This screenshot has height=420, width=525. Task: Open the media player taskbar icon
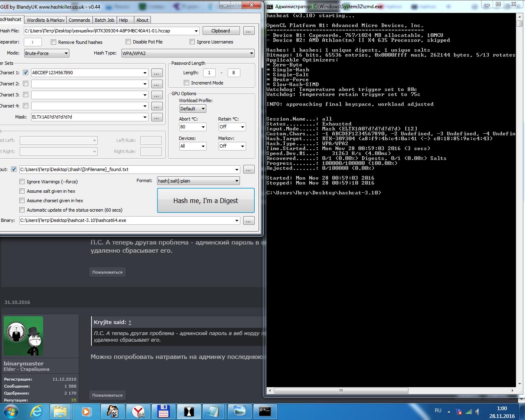tap(87, 411)
